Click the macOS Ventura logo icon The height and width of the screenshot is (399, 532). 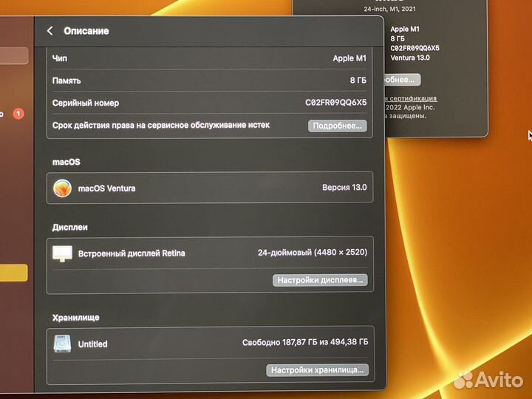pyautogui.click(x=62, y=188)
